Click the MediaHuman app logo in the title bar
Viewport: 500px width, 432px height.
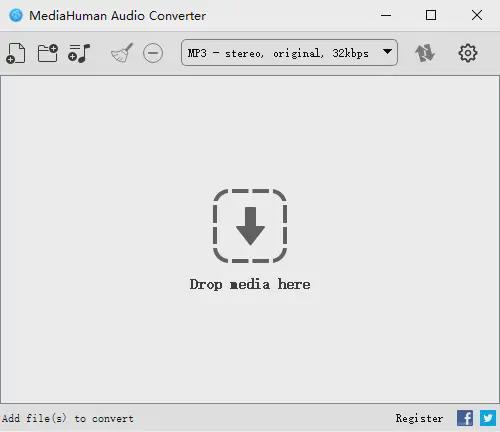pos(16,15)
